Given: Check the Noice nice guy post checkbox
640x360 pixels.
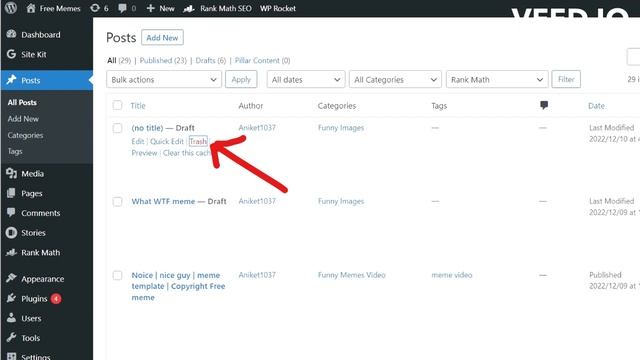Looking at the screenshot, I should click(117, 275).
